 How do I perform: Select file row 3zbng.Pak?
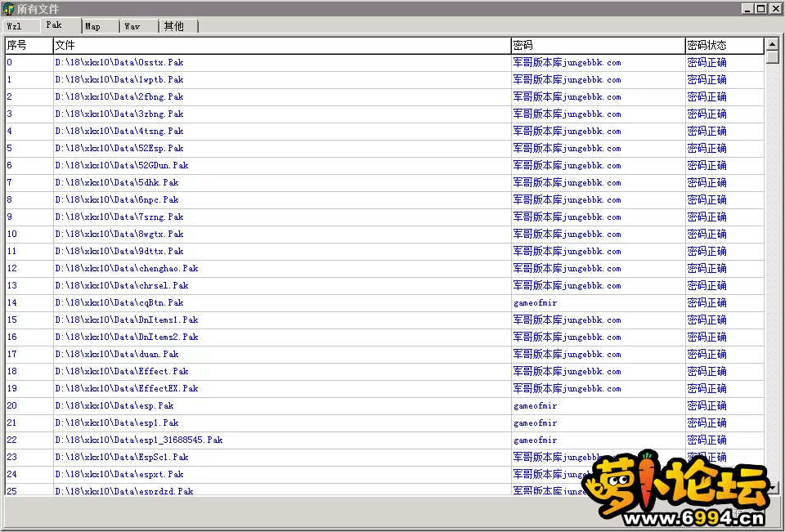click(x=384, y=114)
